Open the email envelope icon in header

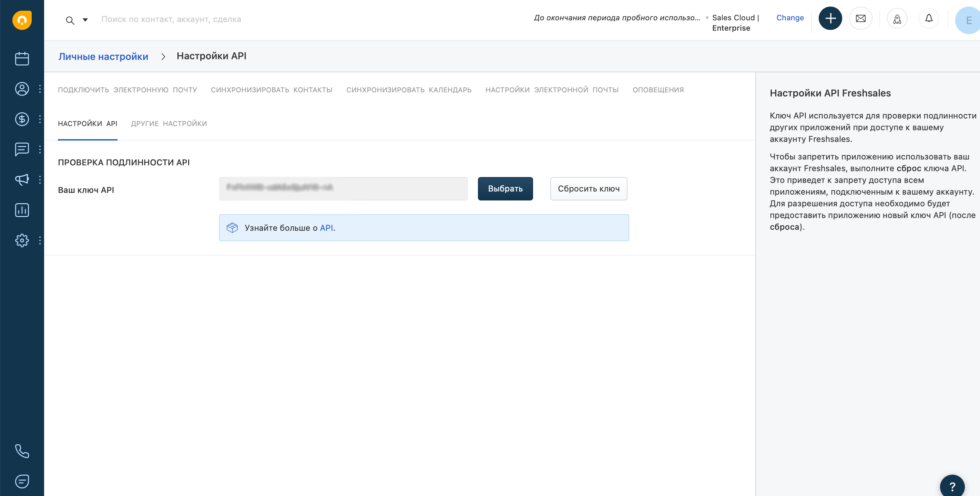click(x=860, y=18)
